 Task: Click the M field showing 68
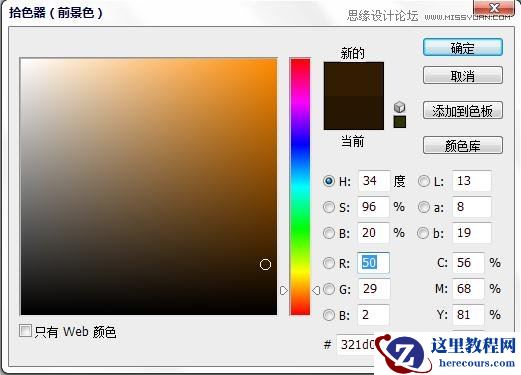pyautogui.click(x=468, y=289)
